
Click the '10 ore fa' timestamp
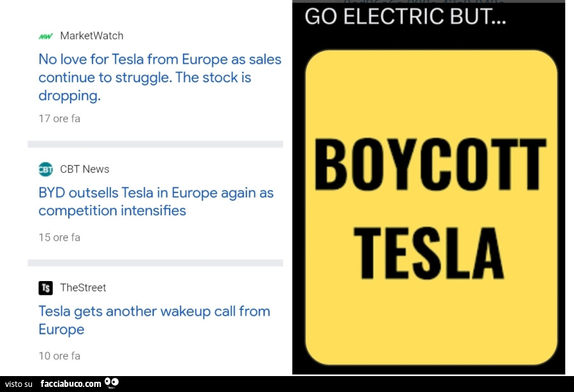[59, 356]
